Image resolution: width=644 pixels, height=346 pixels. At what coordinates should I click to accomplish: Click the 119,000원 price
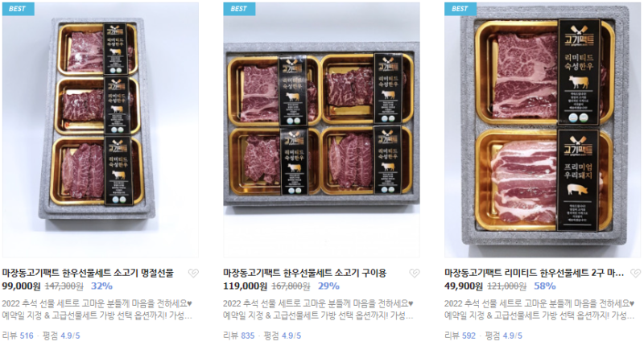[x=246, y=286]
